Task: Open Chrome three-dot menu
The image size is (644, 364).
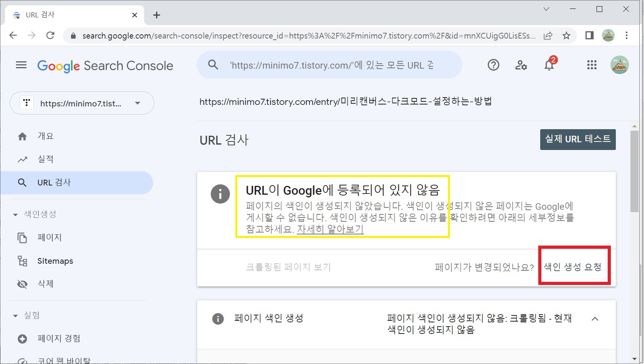Action: click(627, 35)
